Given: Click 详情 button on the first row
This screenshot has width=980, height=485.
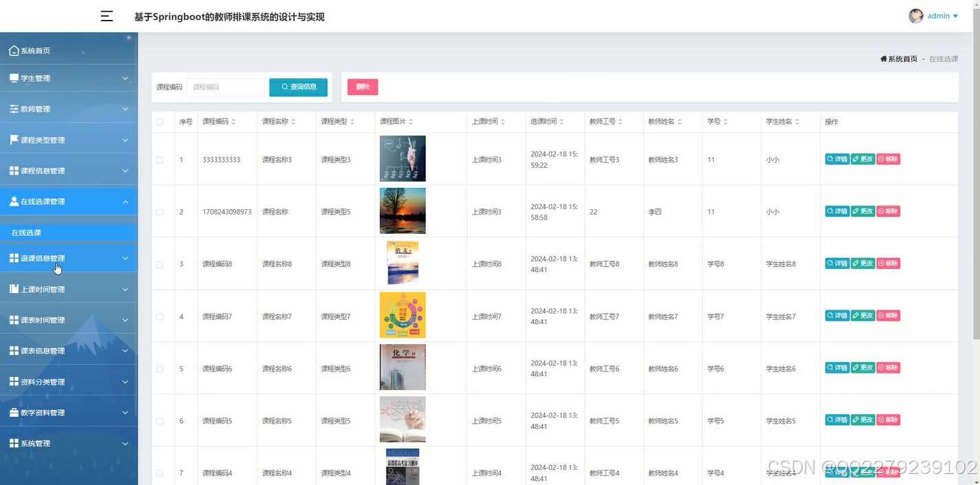Looking at the screenshot, I should pyautogui.click(x=836, y=159).
